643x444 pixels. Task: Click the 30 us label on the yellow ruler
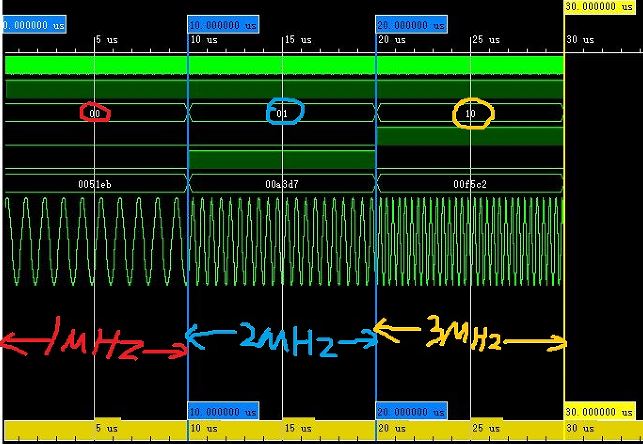(x=580, y=428)
